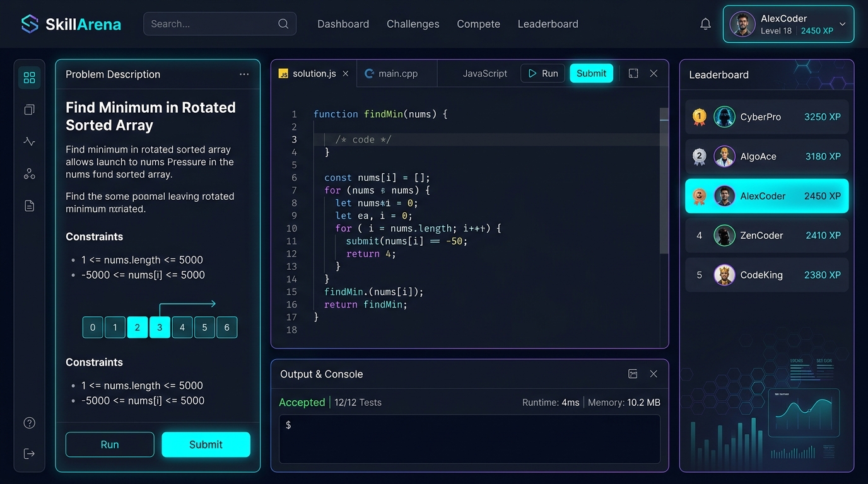868x484 pixels.
Task: Select the highlighted AlexCoder leaderboard row
Action: click(766, 196)
